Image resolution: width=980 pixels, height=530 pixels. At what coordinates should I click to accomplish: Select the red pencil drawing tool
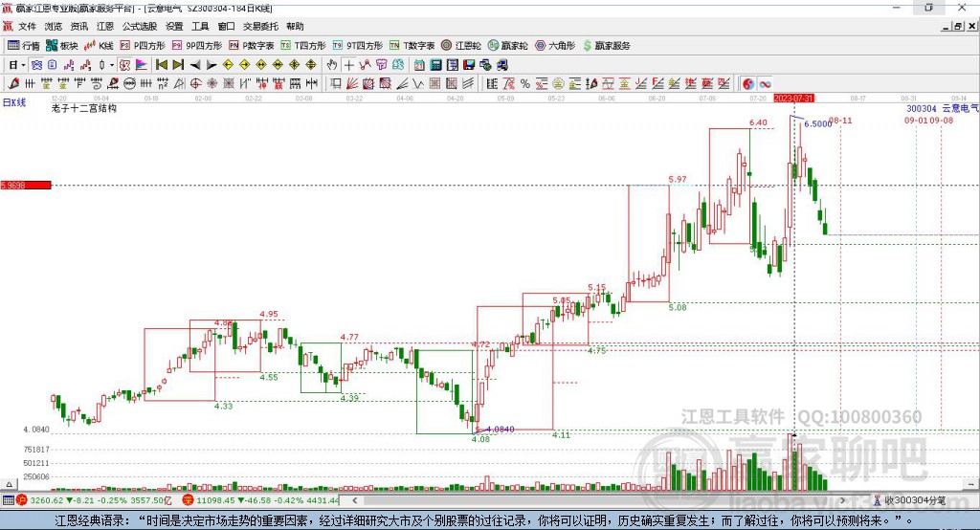pos(13,83)
